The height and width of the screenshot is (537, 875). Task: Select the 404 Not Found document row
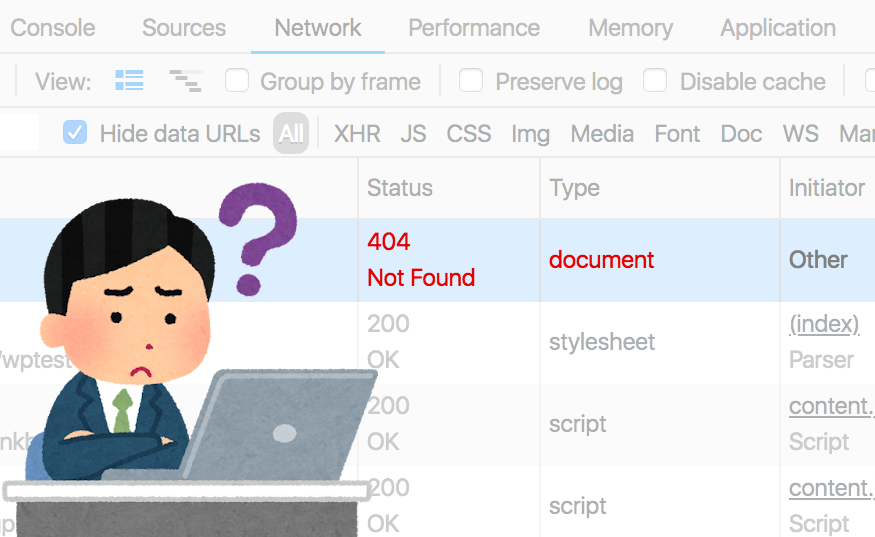click(600, 260)
